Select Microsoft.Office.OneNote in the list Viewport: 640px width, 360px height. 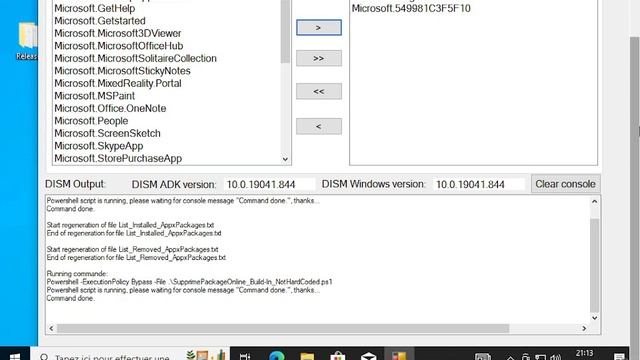pos(110,108)
